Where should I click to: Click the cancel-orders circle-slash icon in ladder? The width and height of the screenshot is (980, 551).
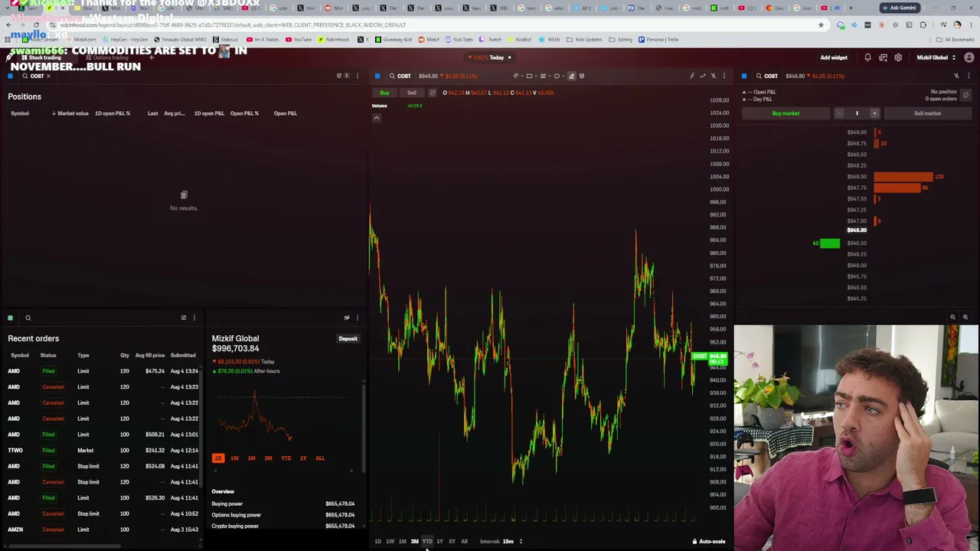(x=965, y=95)
